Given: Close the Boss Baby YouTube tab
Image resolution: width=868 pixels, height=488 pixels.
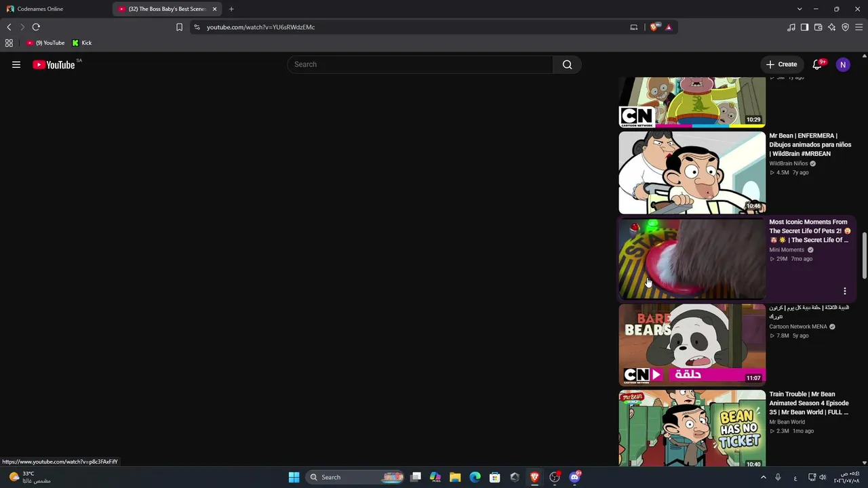Looking at the screenshot, I should coord(215,9).
